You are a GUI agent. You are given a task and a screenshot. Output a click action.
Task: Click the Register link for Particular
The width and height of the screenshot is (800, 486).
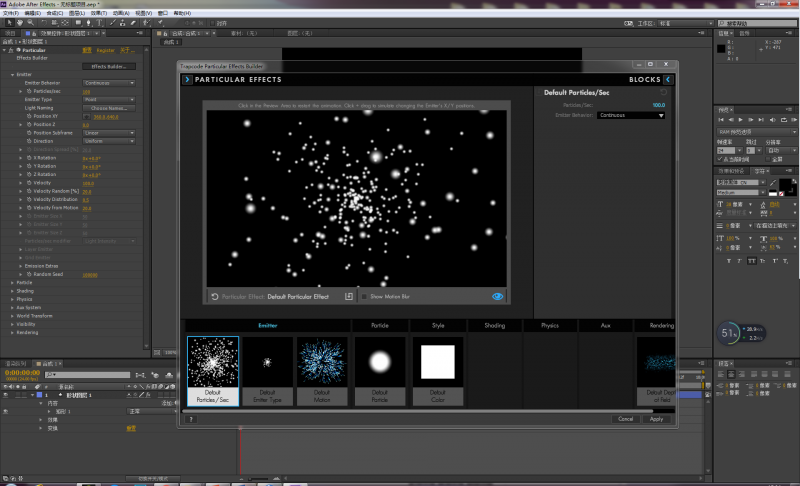coord(106,50)
